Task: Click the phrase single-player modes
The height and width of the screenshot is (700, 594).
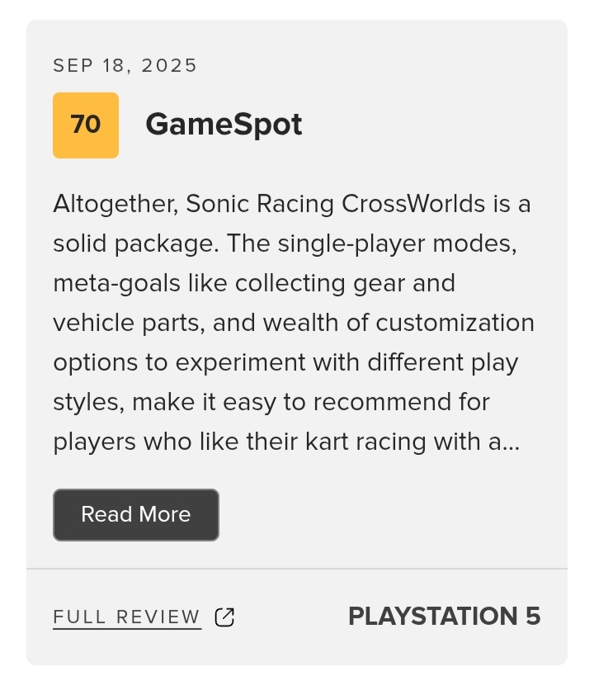Action: tap(397, 244)
